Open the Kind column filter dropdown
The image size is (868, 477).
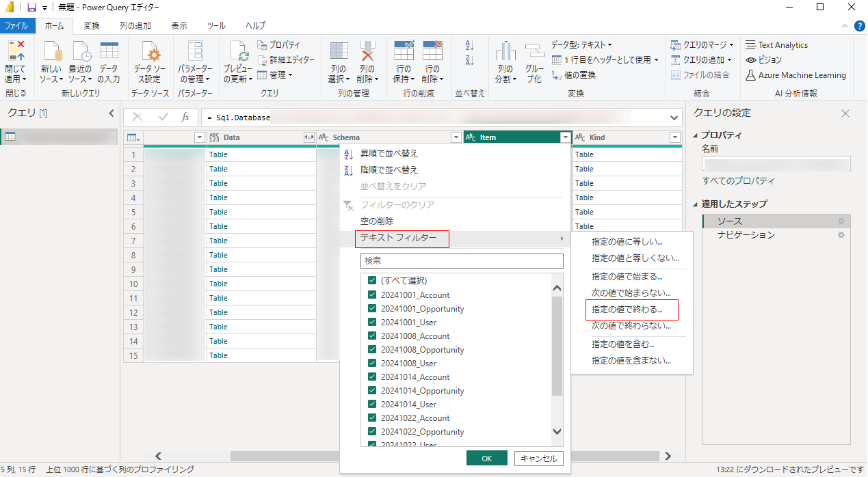674,137
